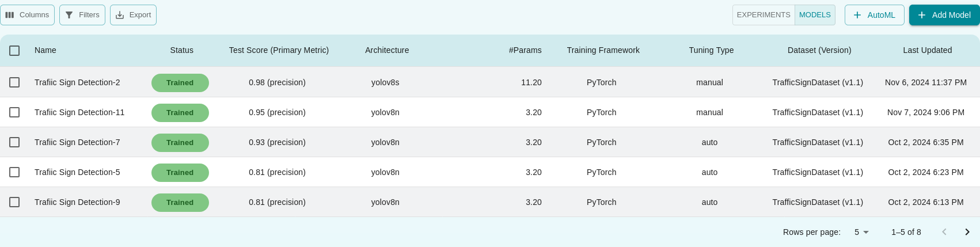
Task: Sort by Last Updated column header
Action: [927, 50]
